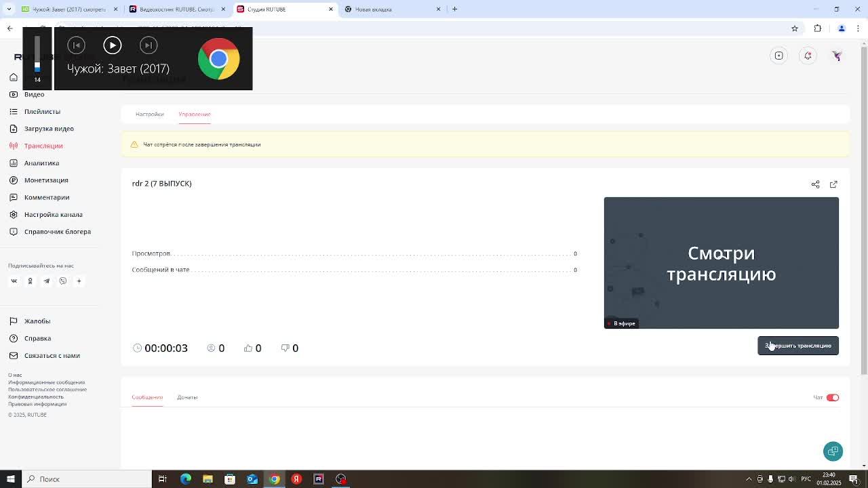Click the gear icon beside Настройка канала
Viewport: 868px width, 488px height.
[x=14, y=214]
